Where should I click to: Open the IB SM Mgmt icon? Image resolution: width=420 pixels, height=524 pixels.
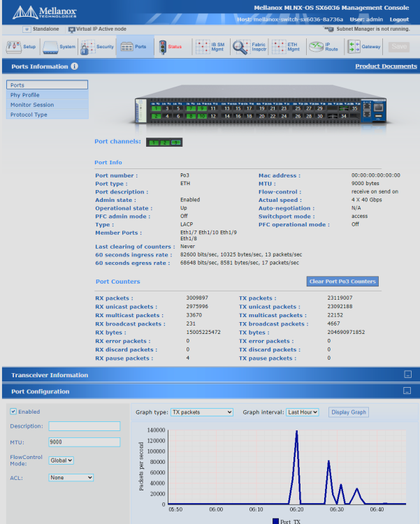(203, 47)
